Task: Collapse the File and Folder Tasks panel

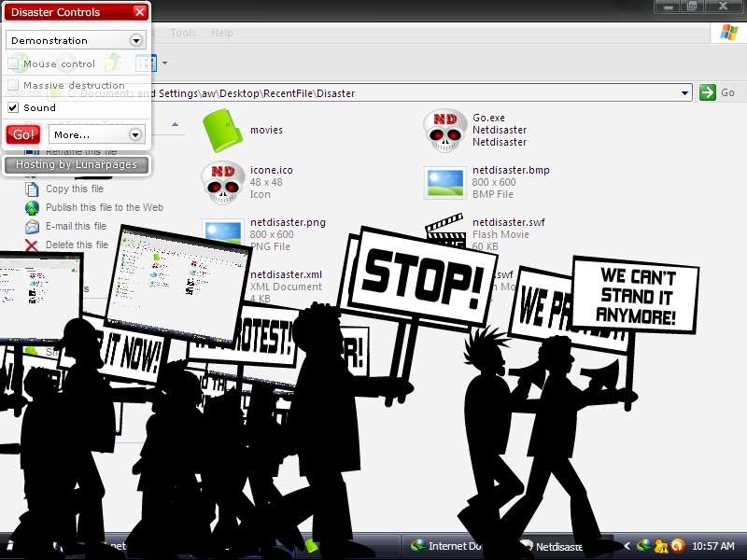Action: 175,125
